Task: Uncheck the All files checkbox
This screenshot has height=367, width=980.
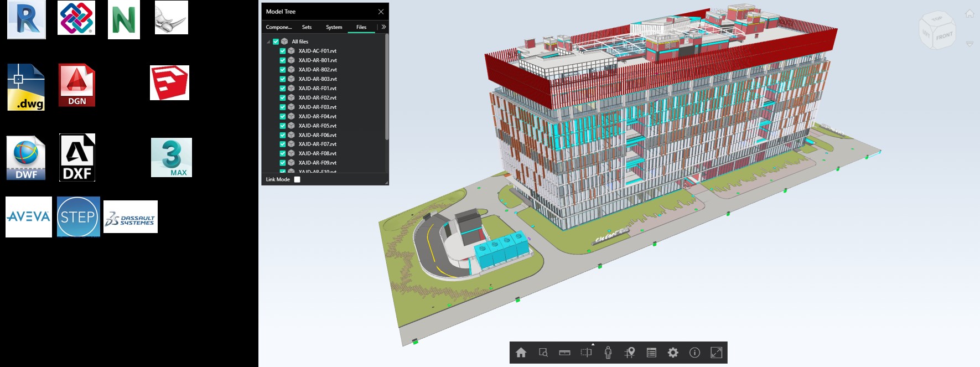Action: [x=276, y=42]
